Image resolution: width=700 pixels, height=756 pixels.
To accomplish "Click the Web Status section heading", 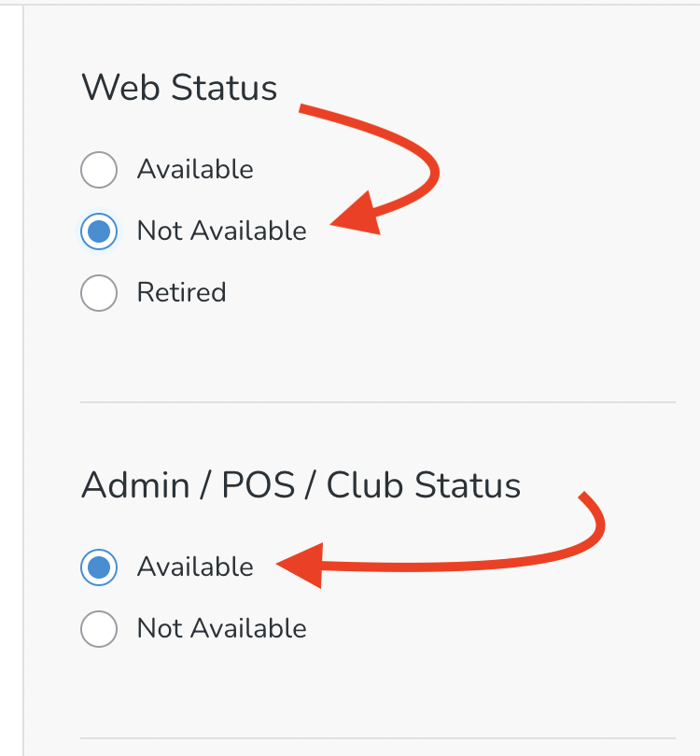I will (179, 89).
